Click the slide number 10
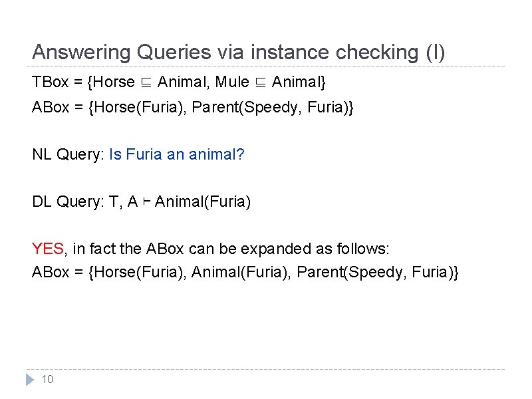 pos(47,380)
